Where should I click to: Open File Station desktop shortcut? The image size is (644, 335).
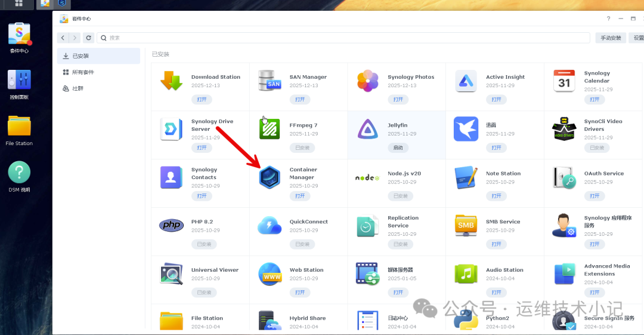point(19,126)
